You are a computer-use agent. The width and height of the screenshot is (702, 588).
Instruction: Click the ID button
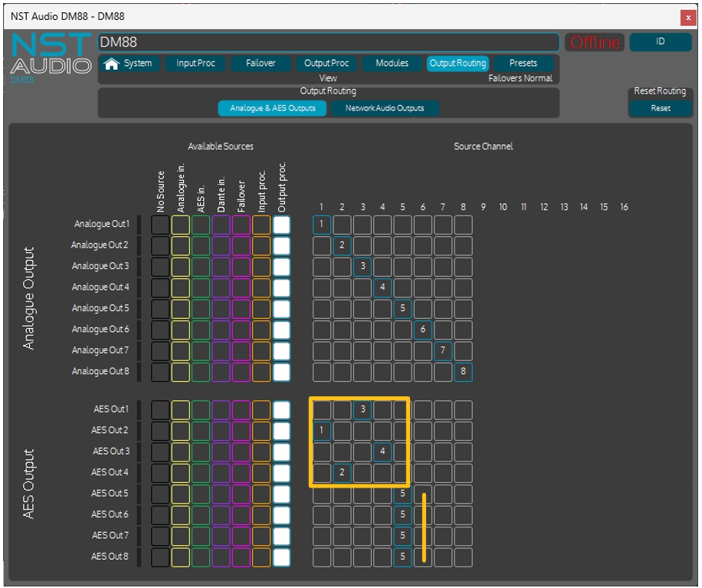pyautogui.click(x=660, y=42)
